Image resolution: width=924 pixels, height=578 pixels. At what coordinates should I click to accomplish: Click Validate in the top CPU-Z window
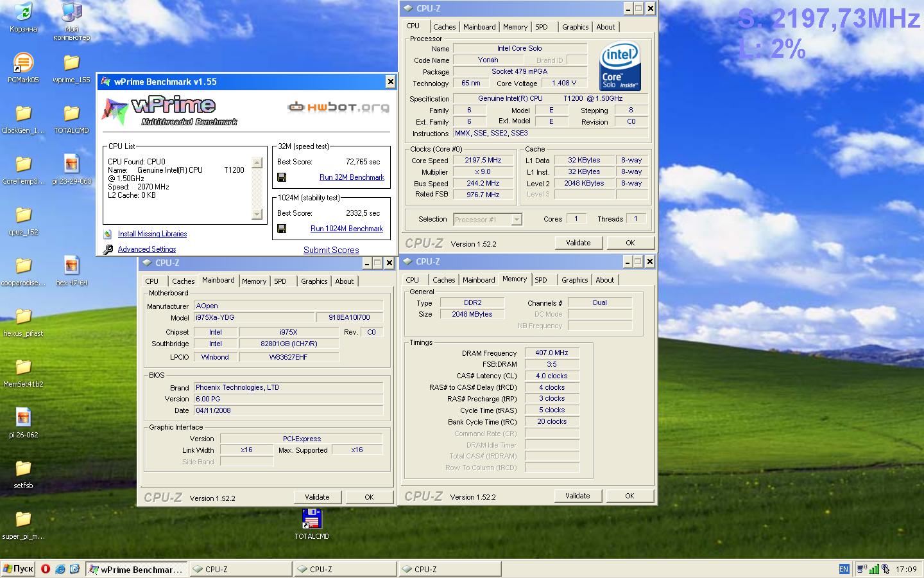578,243
